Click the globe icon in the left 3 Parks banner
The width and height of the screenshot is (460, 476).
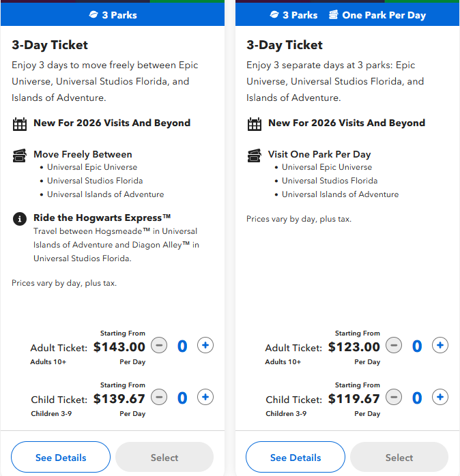point(94,14)
